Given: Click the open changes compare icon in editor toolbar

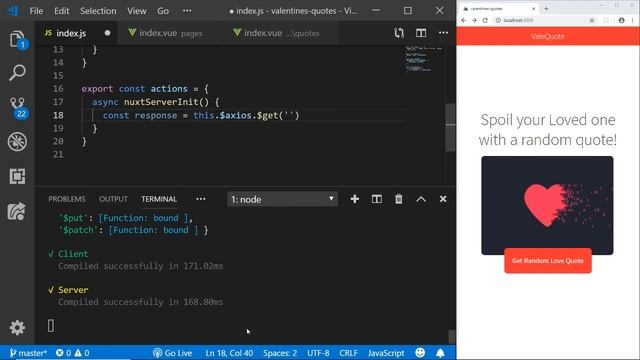Looking at the screenshot, I should click(x=399, y=33).
